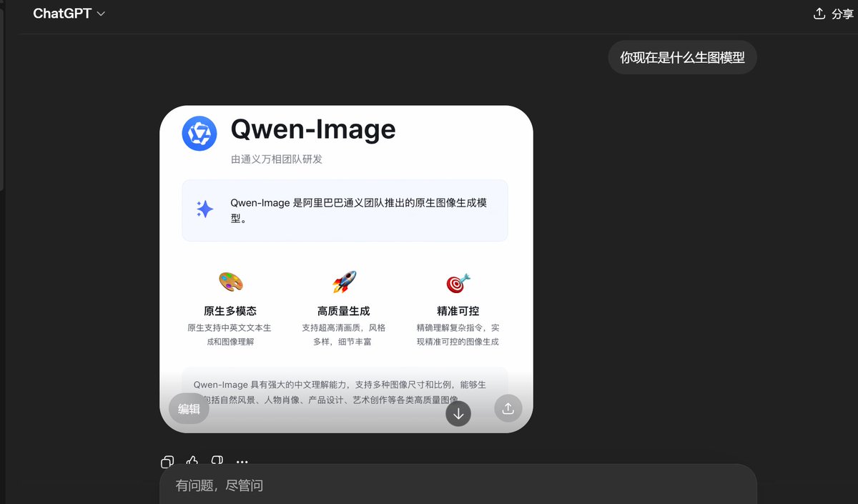The height and width of the screenshot is (504, 858).
Task: Open the ChatGPT model selector dropdown
Action: [x=69, y=14]
